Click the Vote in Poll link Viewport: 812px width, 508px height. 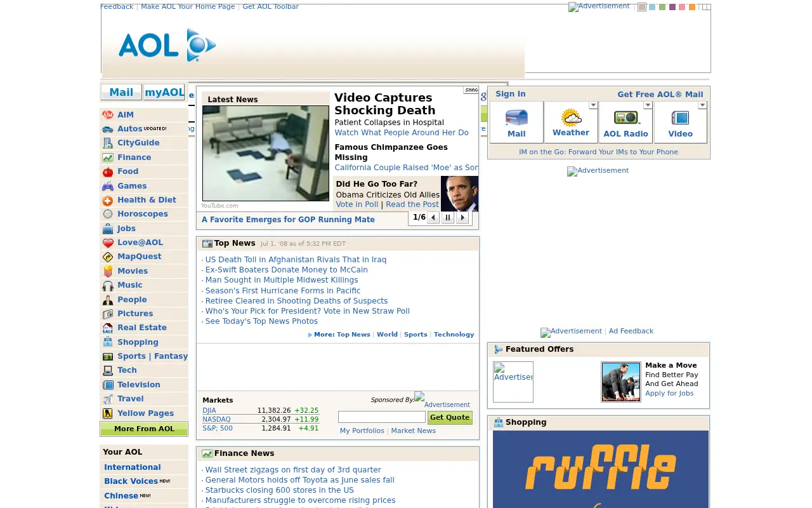357,204
